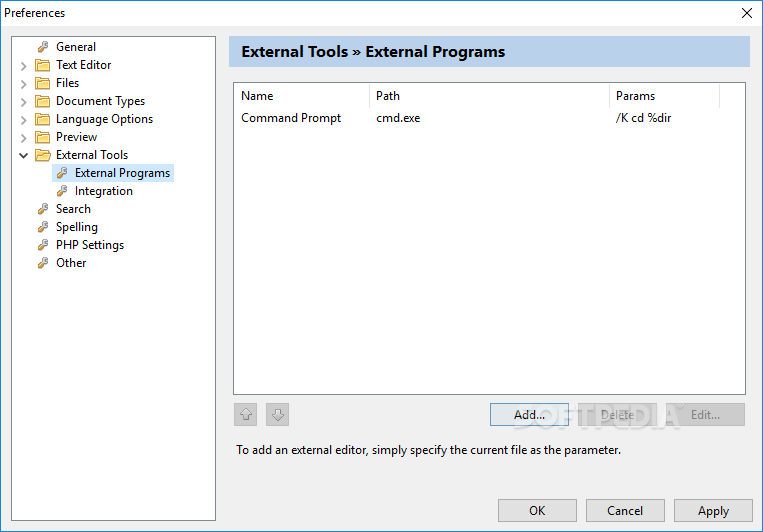The image size is (763, 532).
Task: Confirm with the OK button
Action: pyautogui.click(x=537, y=511)
